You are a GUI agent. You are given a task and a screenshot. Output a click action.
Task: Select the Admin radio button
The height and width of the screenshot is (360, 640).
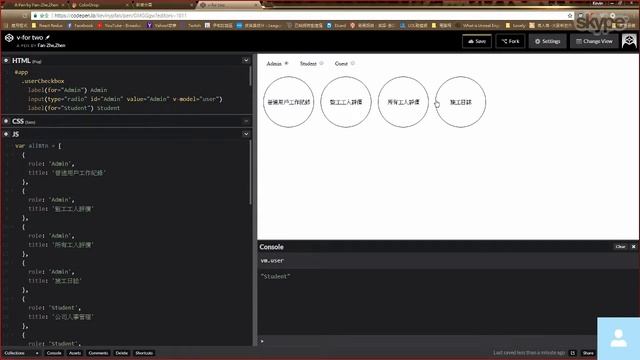[x=287, y=63]
